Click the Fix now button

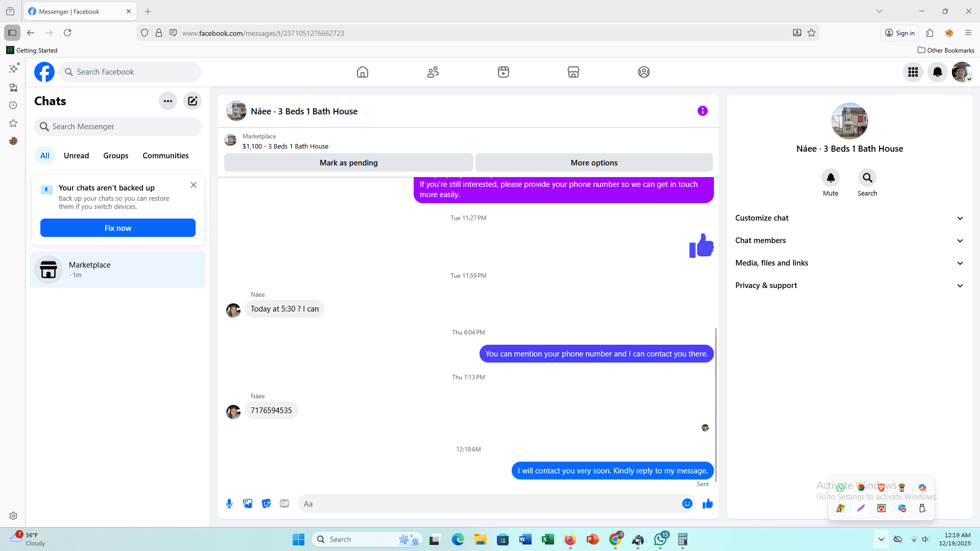pyautogui.click(x=118, y=228)
